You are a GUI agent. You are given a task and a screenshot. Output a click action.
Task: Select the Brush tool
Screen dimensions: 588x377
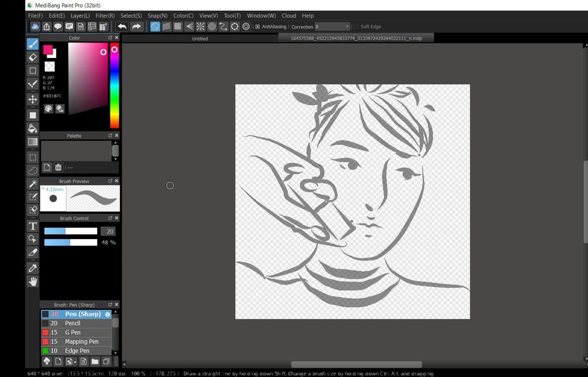pyautogui.click(x=33, y=44)
